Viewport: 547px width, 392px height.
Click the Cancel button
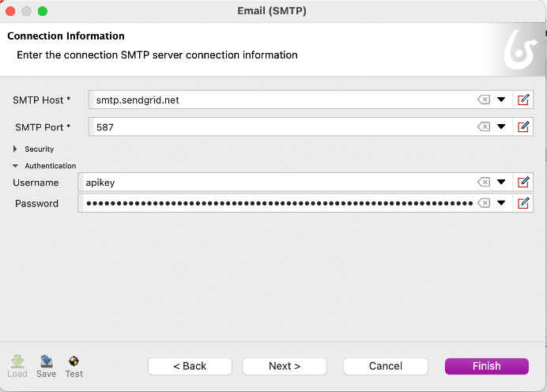386,366
